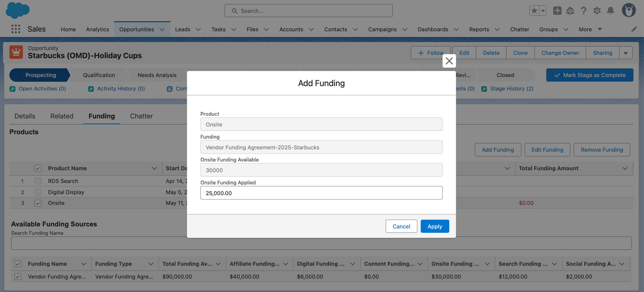Open the More navigation menu

(x=590, y=29)
